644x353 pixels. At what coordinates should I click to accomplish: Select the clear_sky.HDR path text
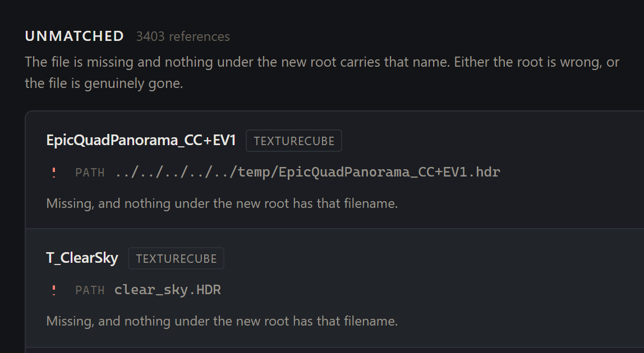(168, 290)
